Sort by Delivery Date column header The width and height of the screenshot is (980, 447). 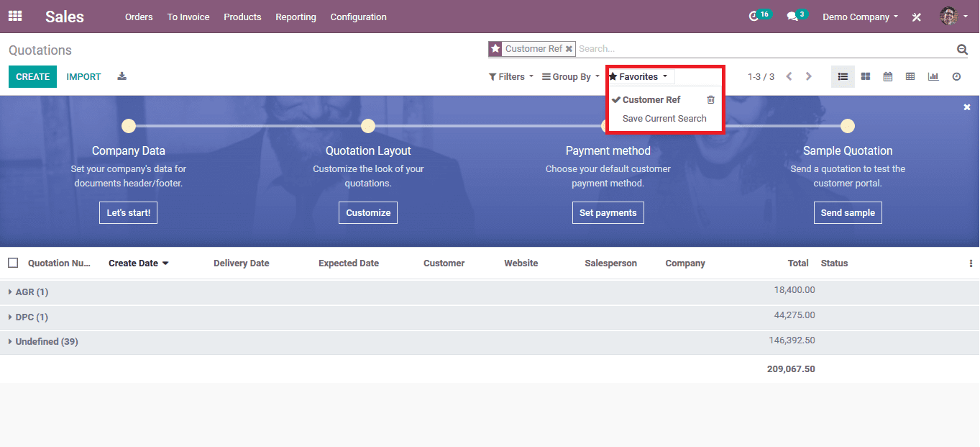tap(241, 263)
